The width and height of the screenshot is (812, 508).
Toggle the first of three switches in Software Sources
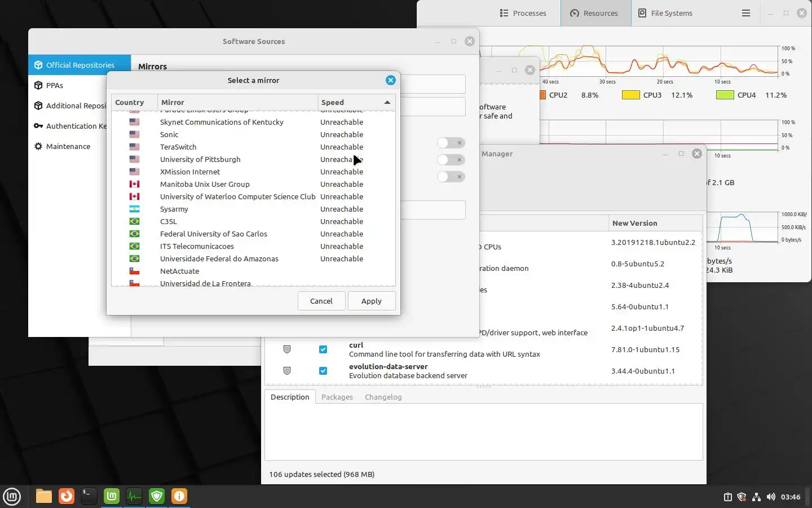pos(451,143)
